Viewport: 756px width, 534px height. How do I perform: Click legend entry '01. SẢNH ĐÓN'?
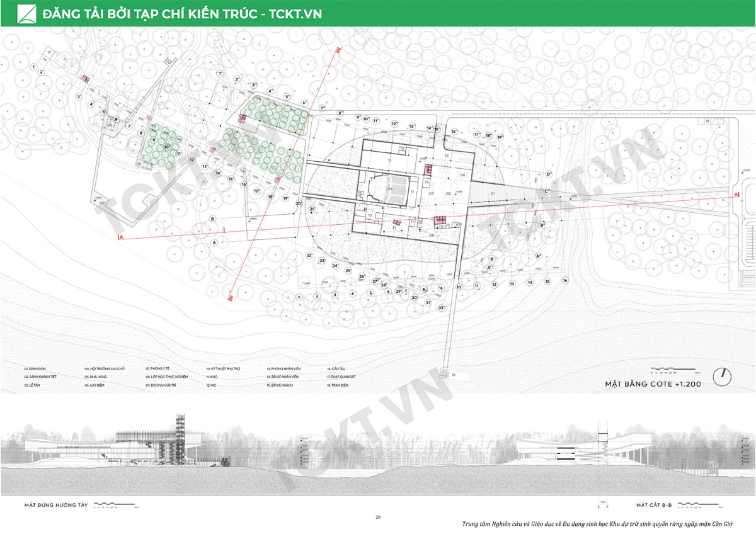click(x=35, y=368)
